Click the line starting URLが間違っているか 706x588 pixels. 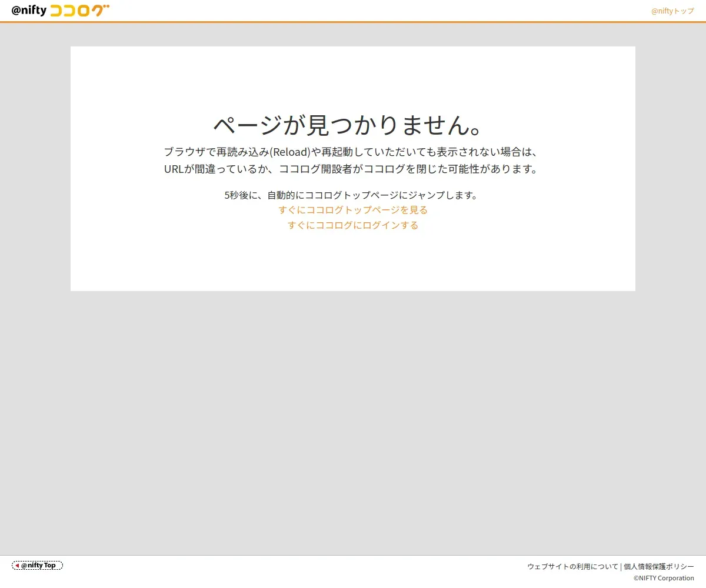click(x=351, y=169)
